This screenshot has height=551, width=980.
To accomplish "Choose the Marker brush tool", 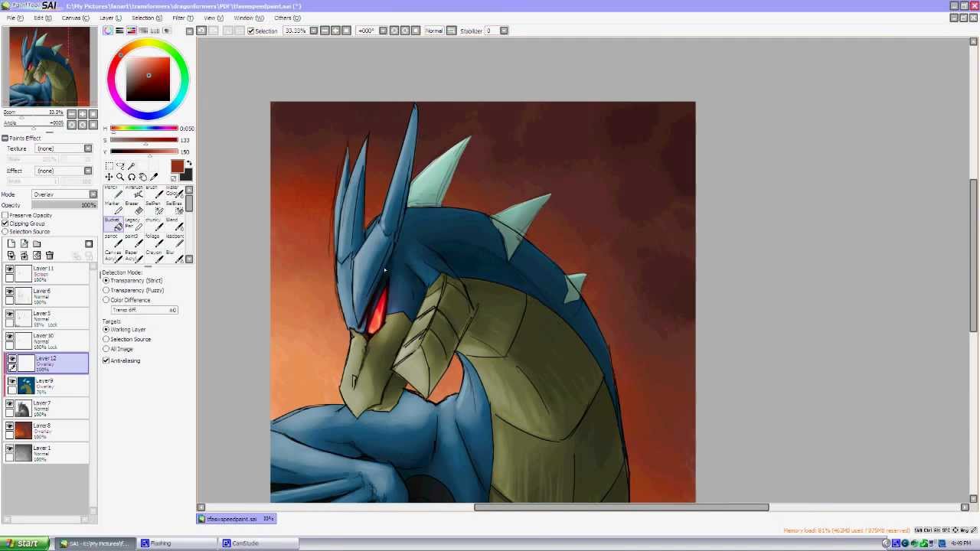I will (113, 207).
